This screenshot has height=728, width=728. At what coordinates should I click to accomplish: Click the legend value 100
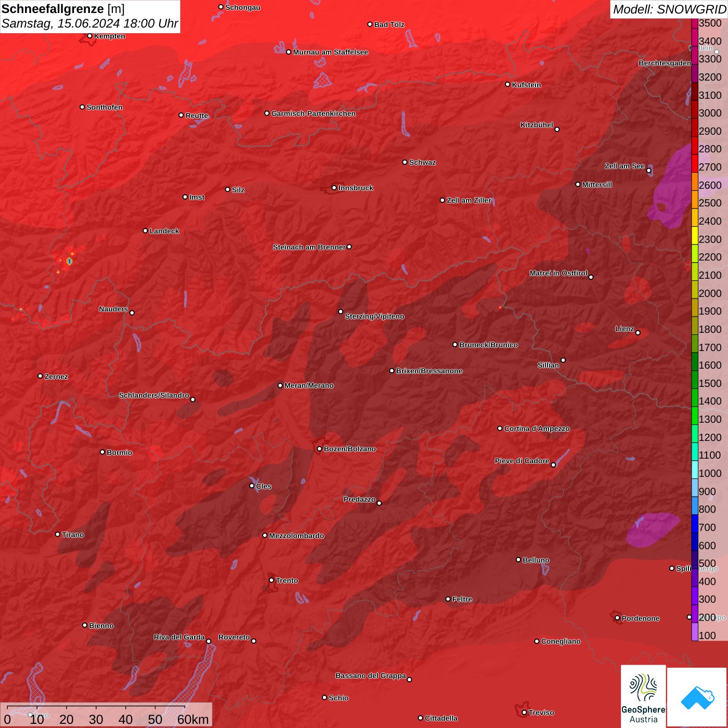coord(707,635)
